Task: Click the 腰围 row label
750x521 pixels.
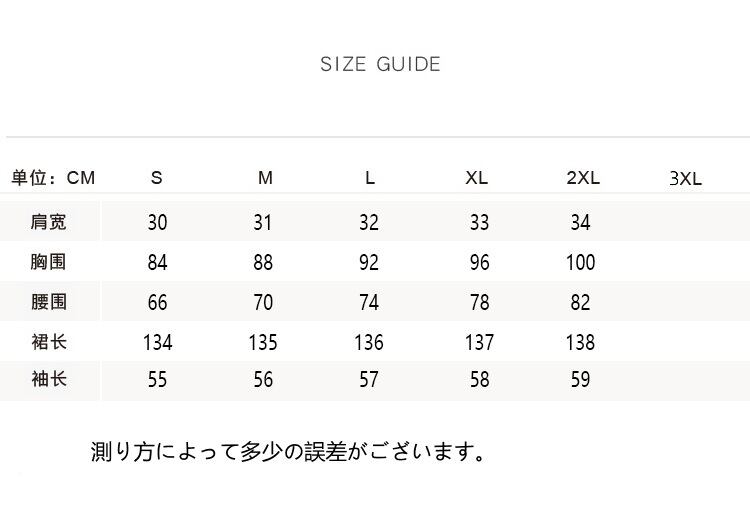Action: pyautogui.click(x=49, y=301)
